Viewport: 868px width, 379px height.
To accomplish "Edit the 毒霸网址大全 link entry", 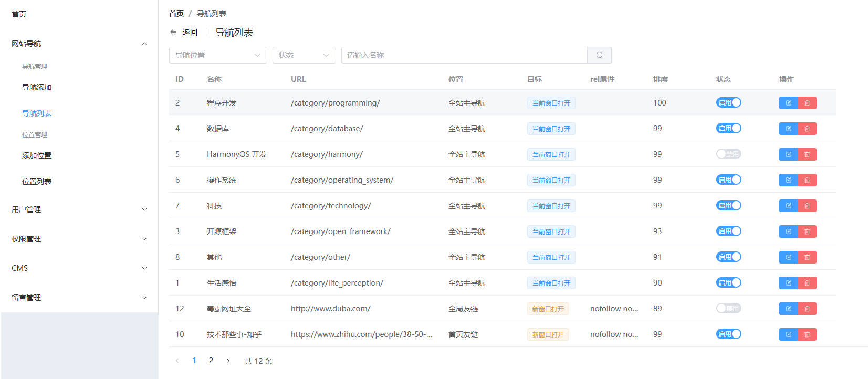I will pyautogui.click(x=788, y=309).
